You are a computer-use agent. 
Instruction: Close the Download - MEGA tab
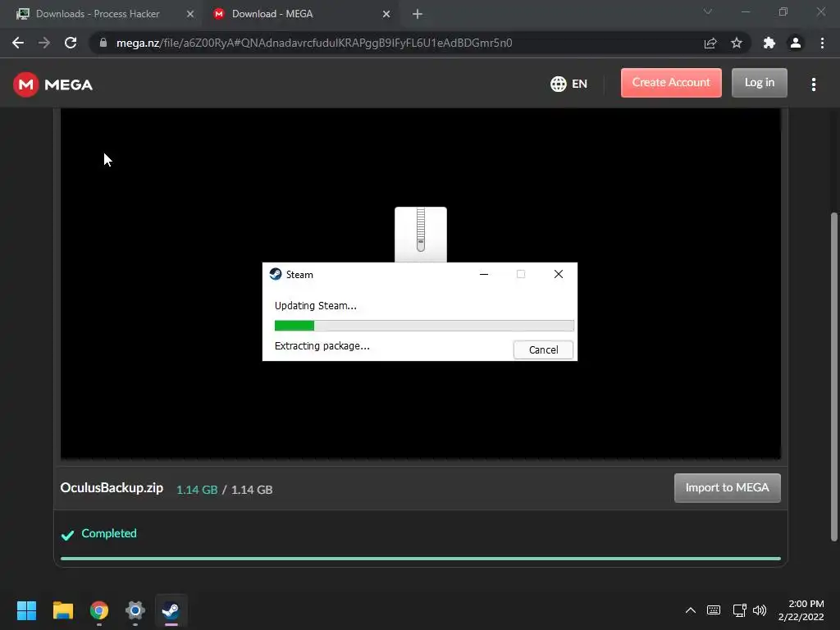coord(386,14)
